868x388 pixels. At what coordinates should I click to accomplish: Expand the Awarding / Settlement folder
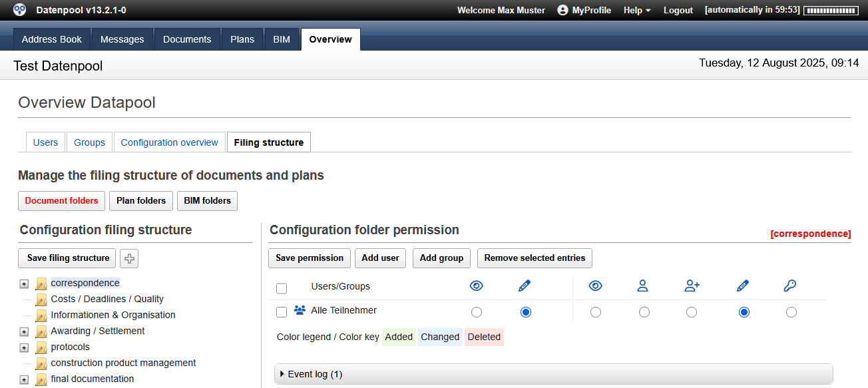point(24,331)
